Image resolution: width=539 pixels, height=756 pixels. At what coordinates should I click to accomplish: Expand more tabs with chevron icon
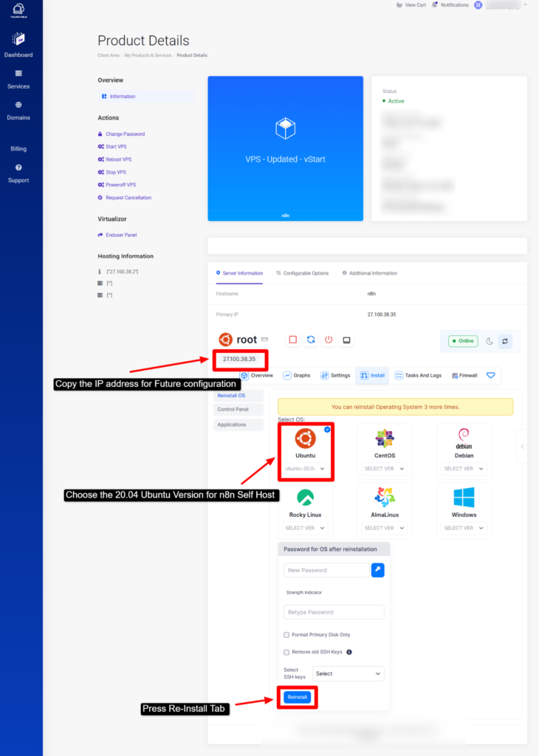click(490, 376)
